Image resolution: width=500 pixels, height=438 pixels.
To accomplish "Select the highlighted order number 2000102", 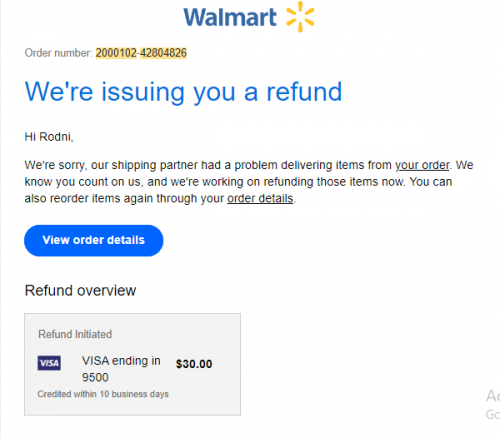I will (x=116, y=53).
